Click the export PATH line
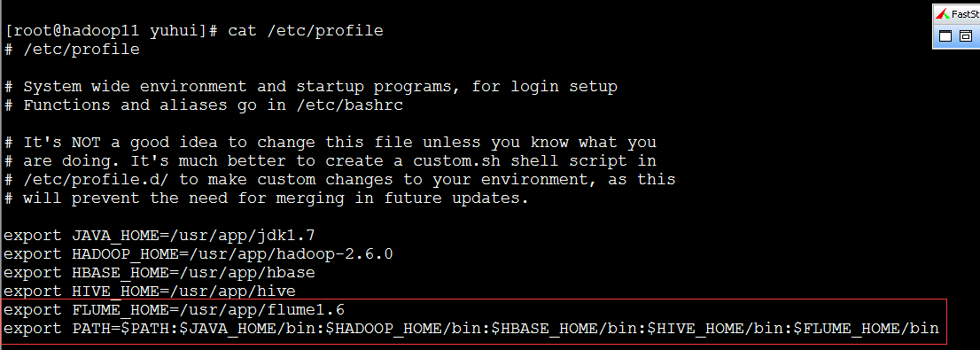980x350 pixels. [471, 329]
